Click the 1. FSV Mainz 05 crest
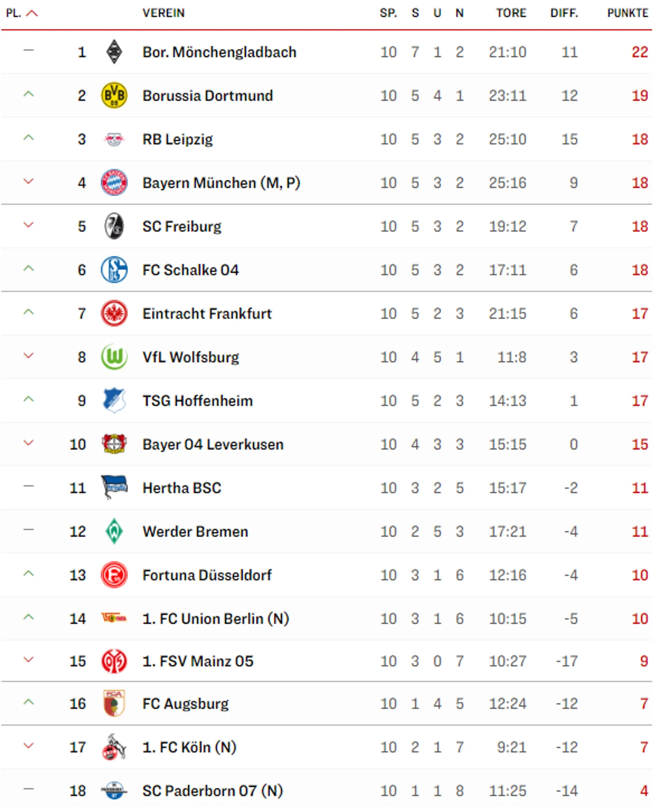672x807 pixels. (x=114, y=662)
